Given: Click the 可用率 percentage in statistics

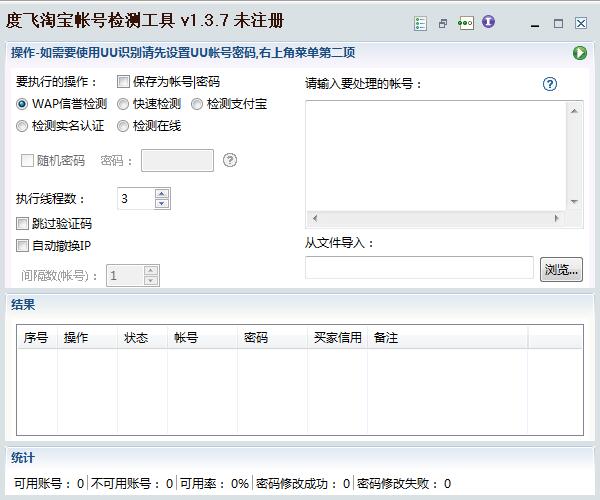Looking at the screenshot, I should tap(240, 484).
